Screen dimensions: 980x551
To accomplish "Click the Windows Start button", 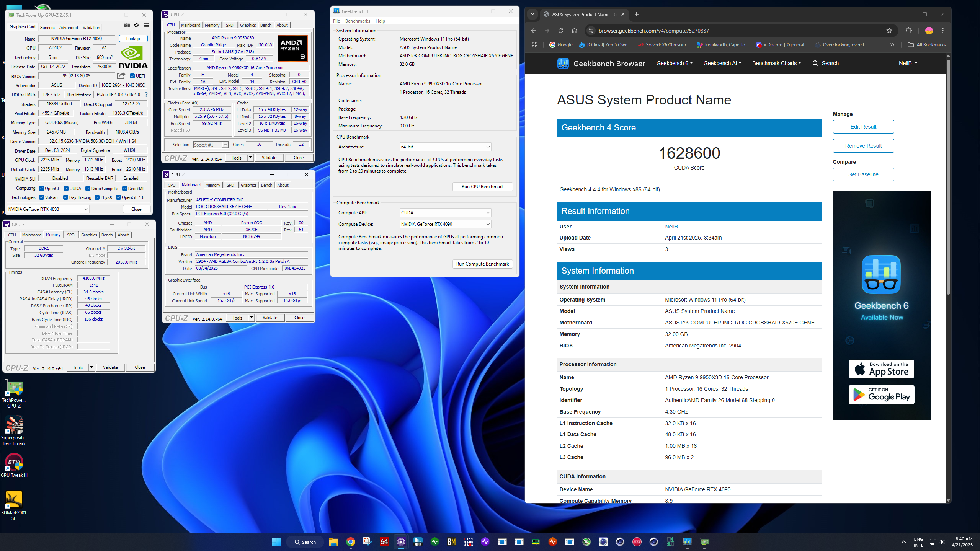I will (276, 542).
